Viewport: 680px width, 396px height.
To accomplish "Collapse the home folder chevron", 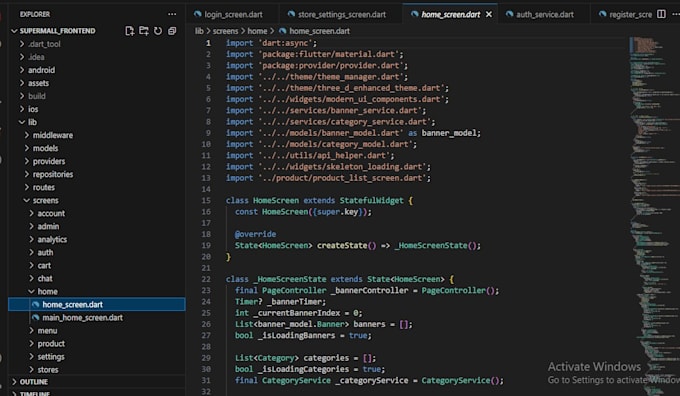I will click(31, 291).
